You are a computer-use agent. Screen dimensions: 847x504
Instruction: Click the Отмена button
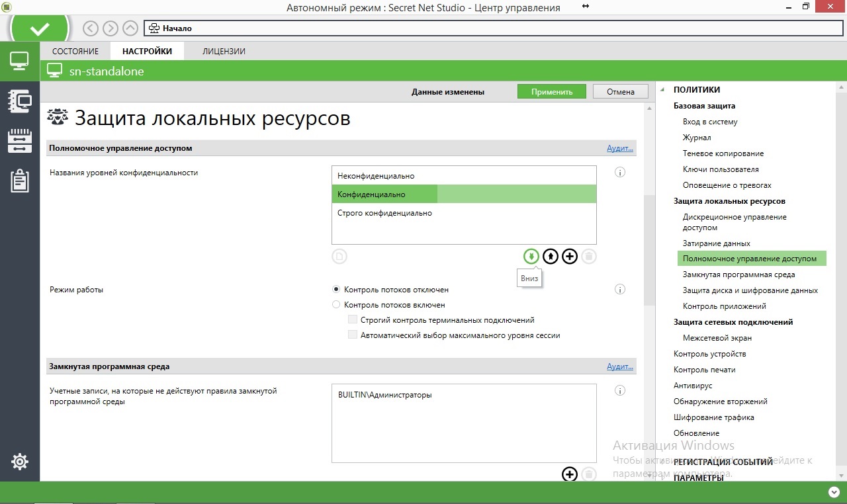[x=621, y=92]
